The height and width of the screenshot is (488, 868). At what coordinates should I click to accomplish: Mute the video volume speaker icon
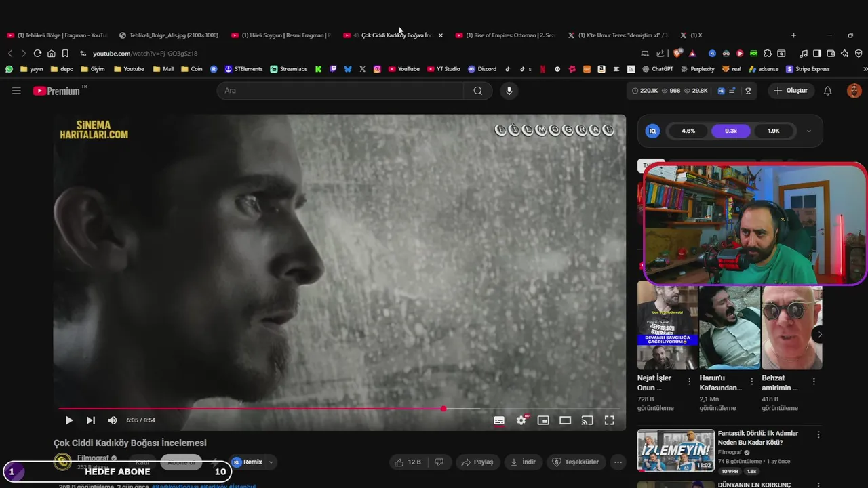(113, 420)
